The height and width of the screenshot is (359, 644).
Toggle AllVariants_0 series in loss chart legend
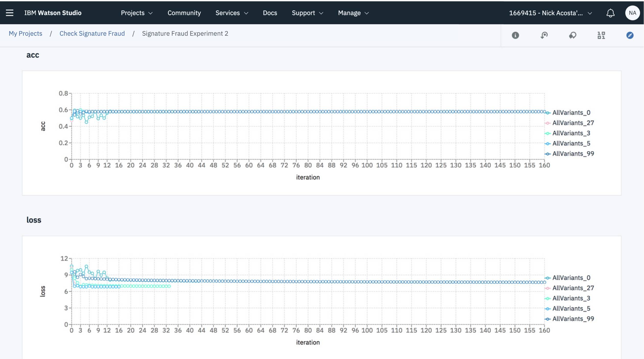tap(568, 278)
